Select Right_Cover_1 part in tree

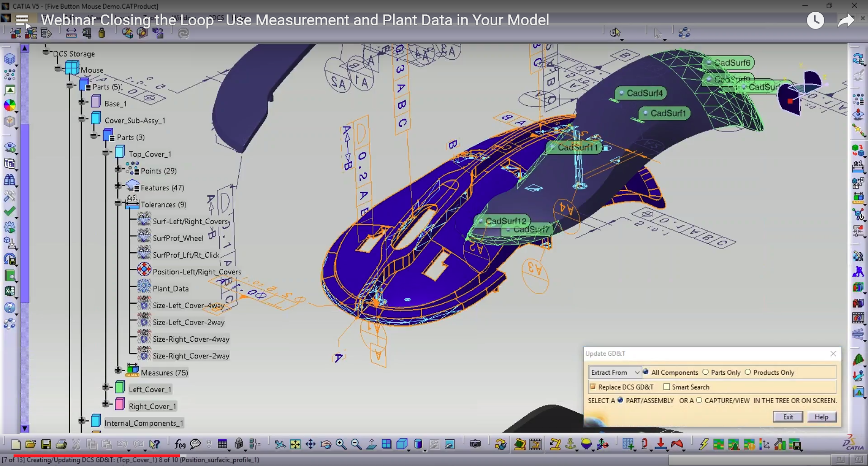pos(152,406)
